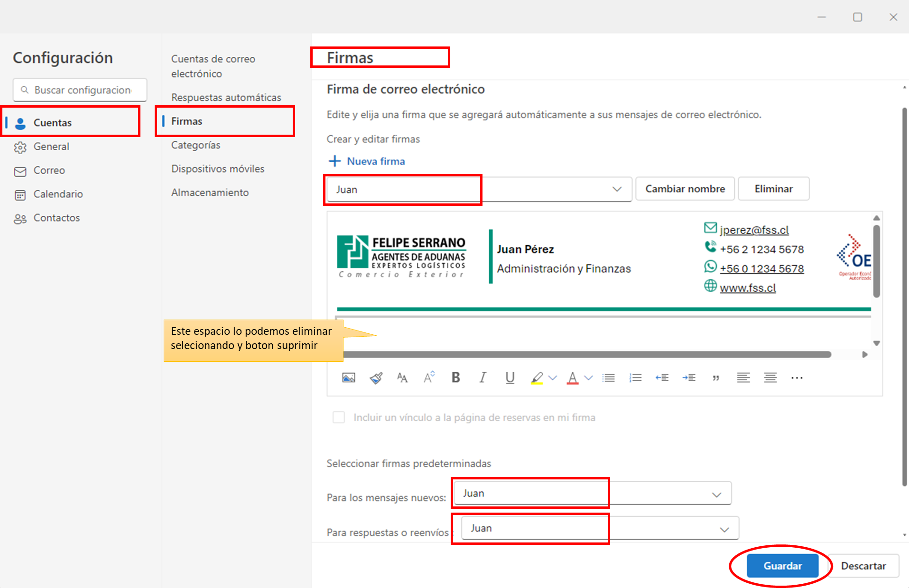Click Administración y Finanzas text
This screenshot has height=588, width=909.
(x=564, y=269)
